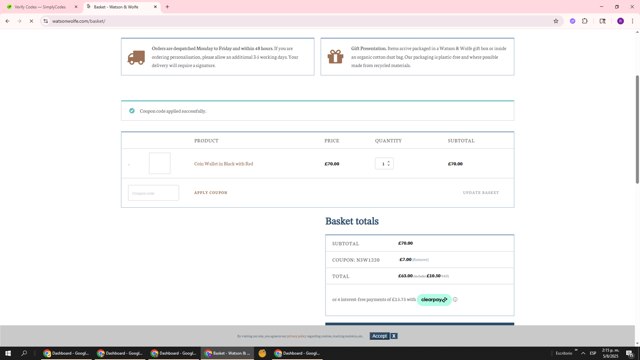
Task: Click the Update Basket button
Action: pos(480,193)
